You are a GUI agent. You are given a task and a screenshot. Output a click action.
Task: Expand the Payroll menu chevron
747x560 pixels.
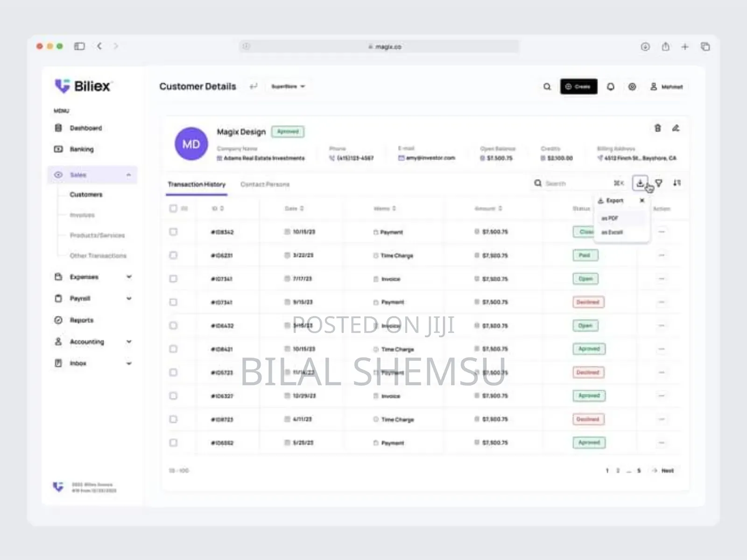pyautogui.click(x=129, y=298)
